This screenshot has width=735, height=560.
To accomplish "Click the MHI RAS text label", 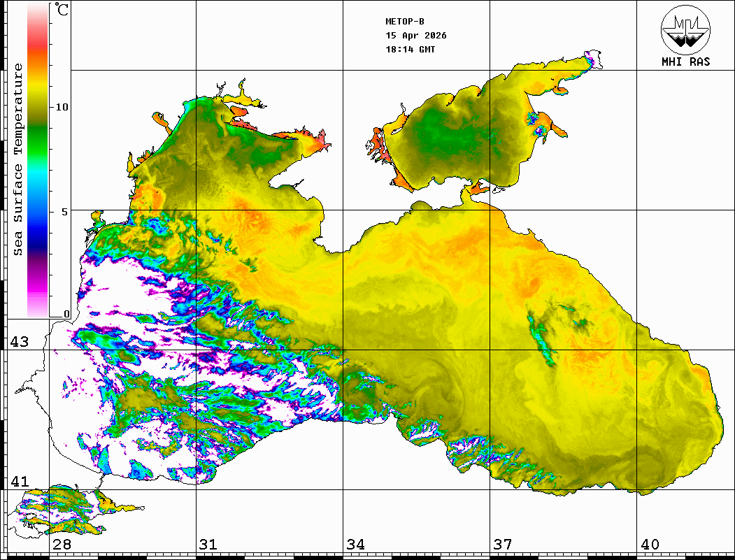I will click(685, 62).
